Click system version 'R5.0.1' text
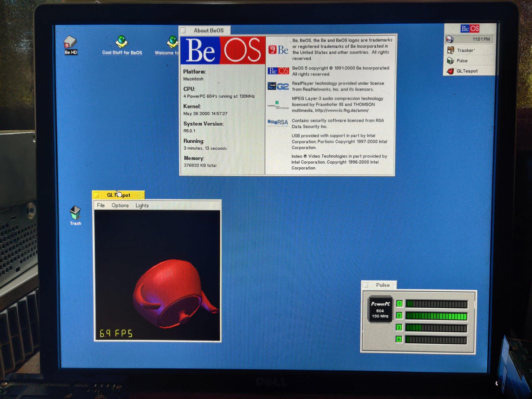 [189, 131]
